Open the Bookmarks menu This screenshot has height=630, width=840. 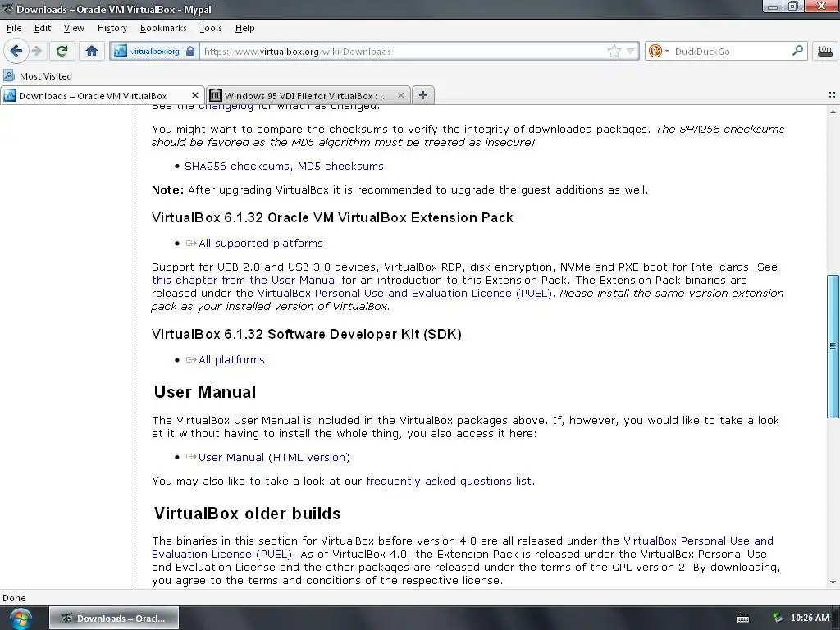click(x=163, y=29)
